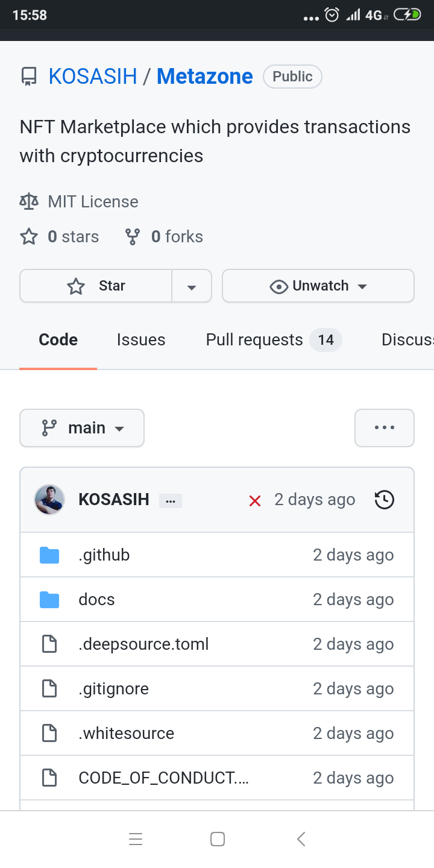Tap the 2 days ago timestamp for .whitesource
The width and height of the screenshot is (434, 868).
click(x=353, y=734)
